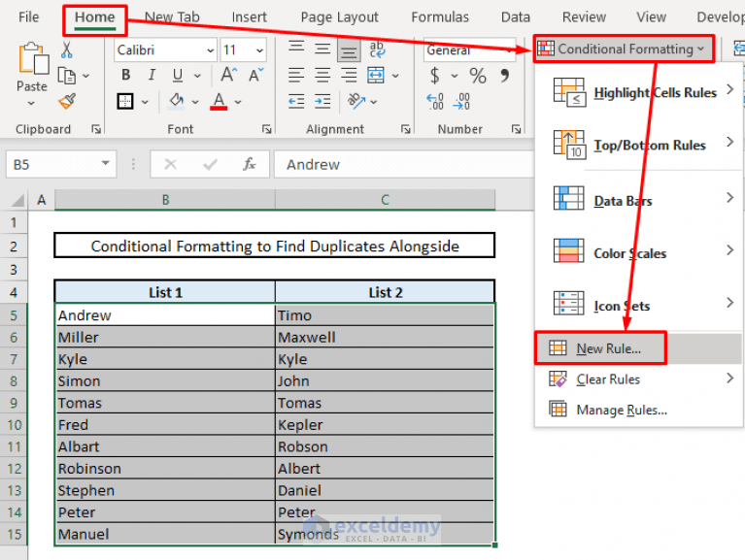
Task: Switch to the Formulas tab
Action: pyautogui.click(x=440, y=17)
